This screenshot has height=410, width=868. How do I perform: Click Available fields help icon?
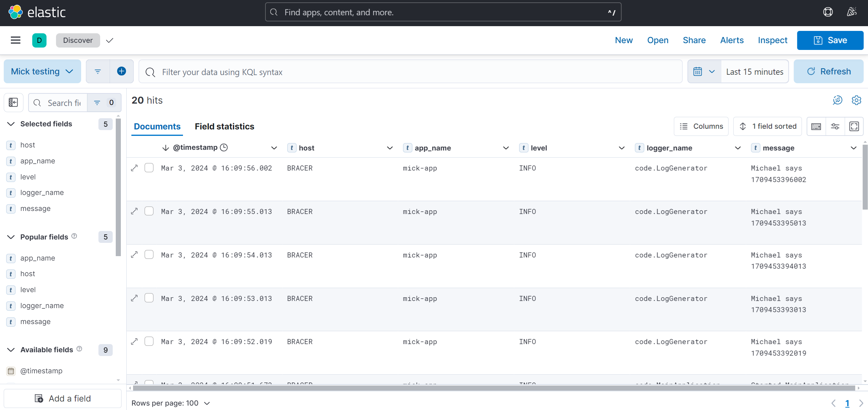(x=79, y=349)
